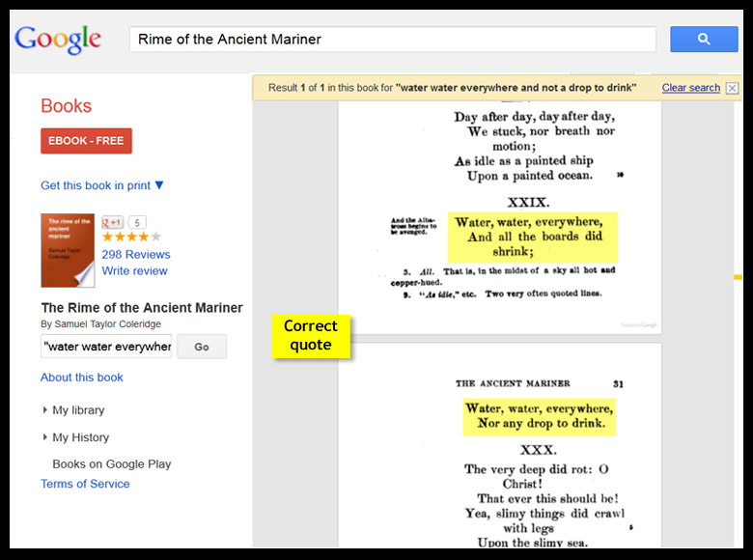Open the book cover thumbnail
The height and width of the screenshot is (560, 753).
[68, 250]
